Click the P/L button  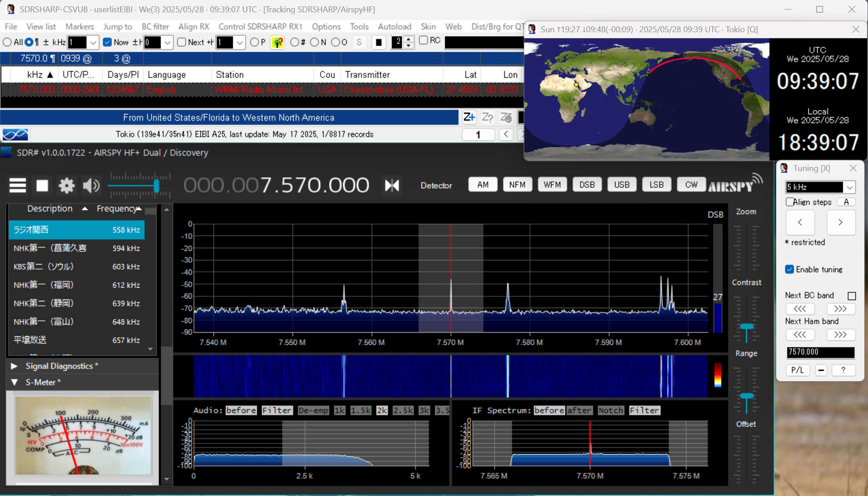point(798,370)
